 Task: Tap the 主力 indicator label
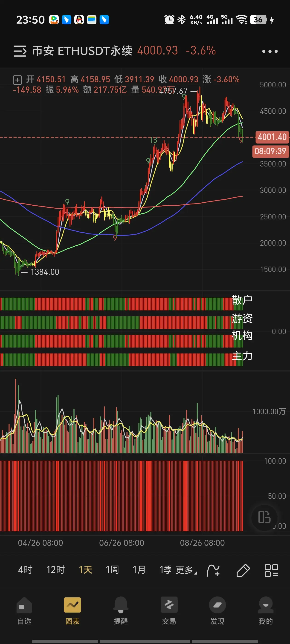tap(242, 356)
